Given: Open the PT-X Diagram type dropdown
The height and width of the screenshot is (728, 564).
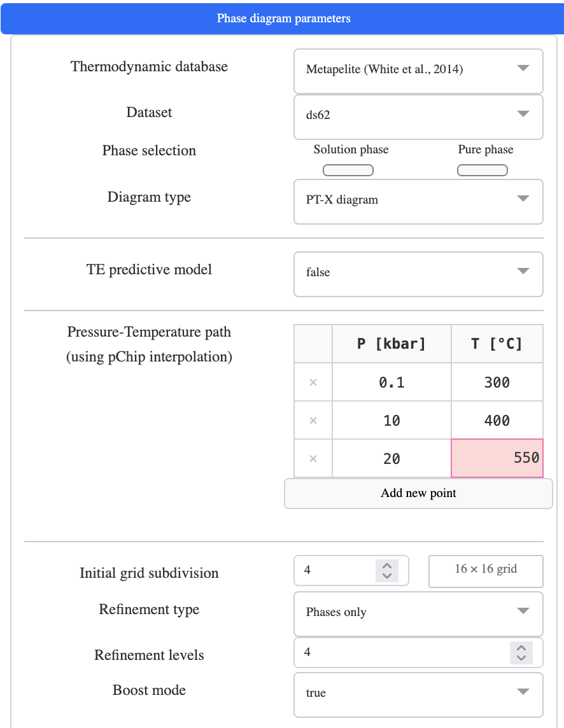Looking at the screenshot, I should coord(418,202).
